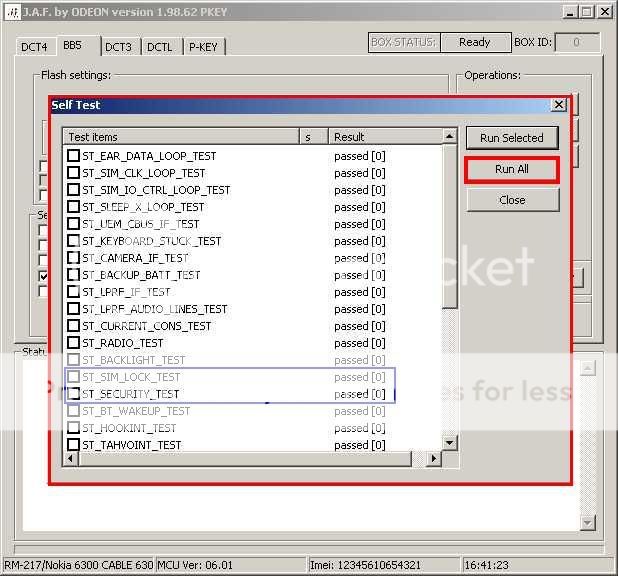
Task: Check the ST_CAMERA_IF_TEST checkbox
Action: click(73, 258)
